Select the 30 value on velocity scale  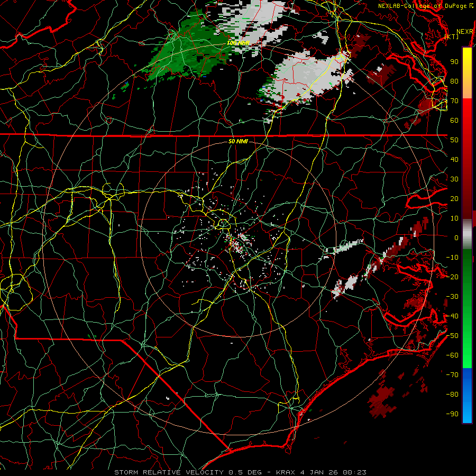click(454, 179)
